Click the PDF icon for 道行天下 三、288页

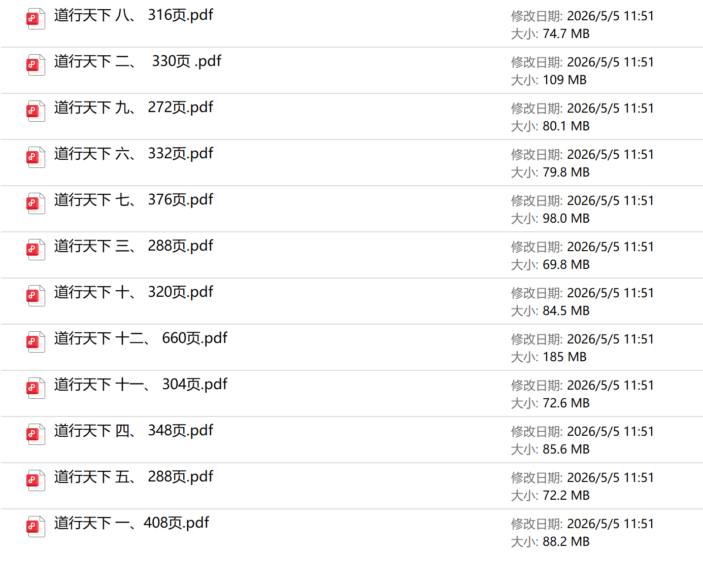pos(36,250)
